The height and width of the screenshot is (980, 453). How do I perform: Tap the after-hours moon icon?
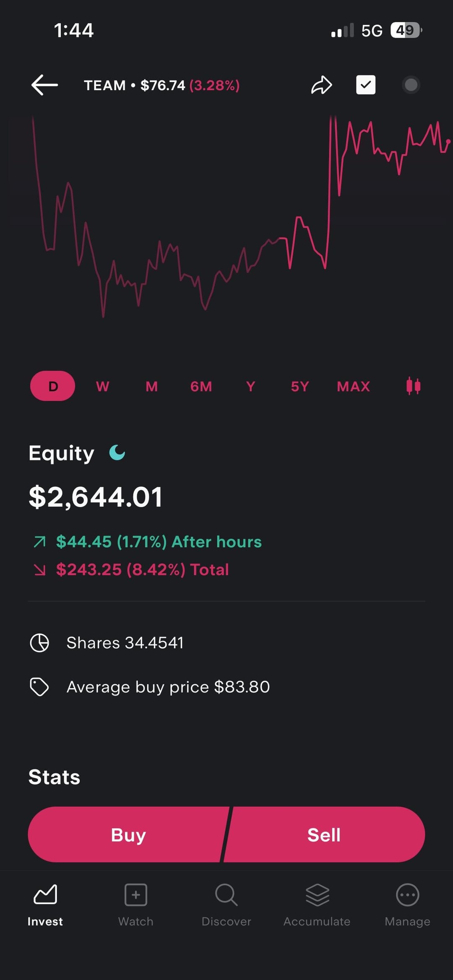[x=117, y=453]
